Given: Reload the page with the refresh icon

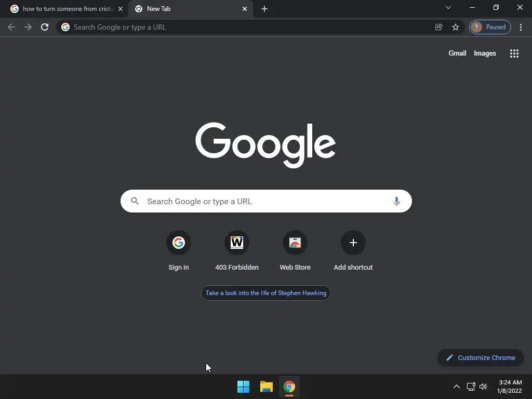Looking at the screenshot, I should 45,27.
